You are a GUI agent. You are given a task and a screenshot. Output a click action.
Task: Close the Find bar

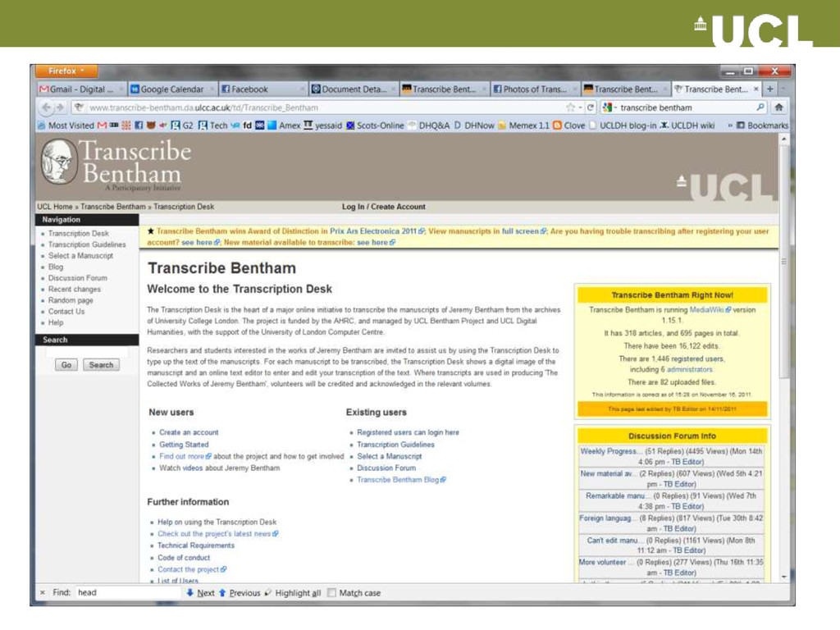coord(43,592)
